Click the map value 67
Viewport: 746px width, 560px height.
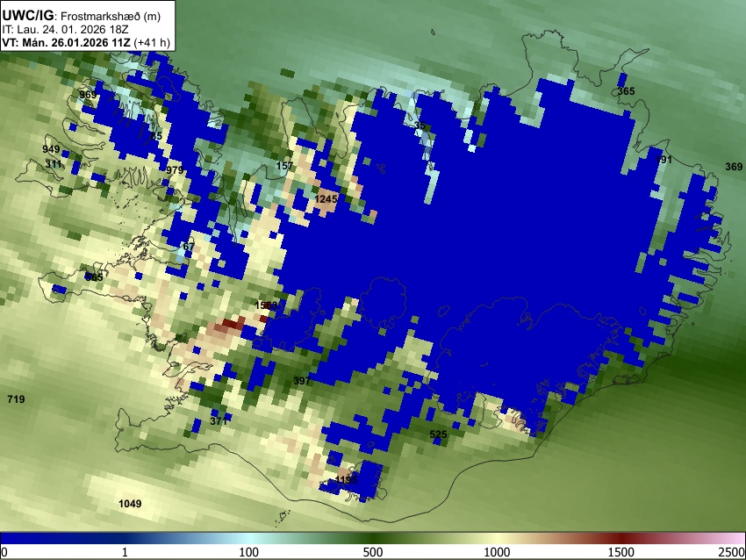189,247
